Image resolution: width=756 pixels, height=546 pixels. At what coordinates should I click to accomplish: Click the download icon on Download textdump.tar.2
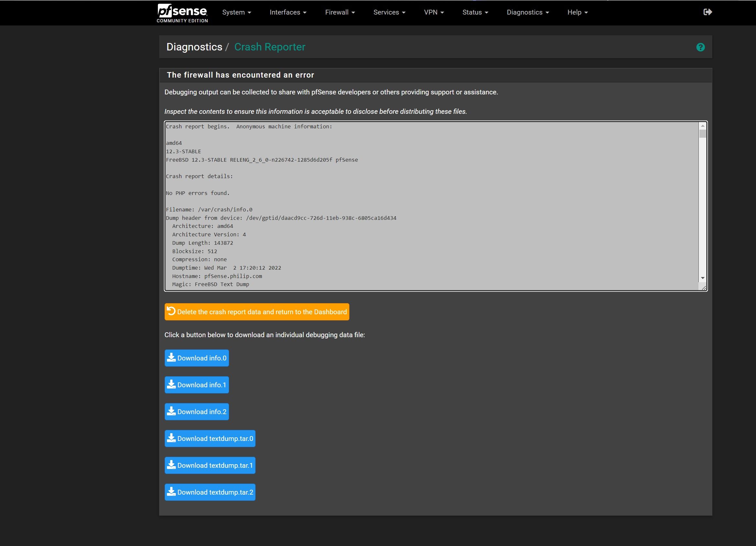pos(172,492)
